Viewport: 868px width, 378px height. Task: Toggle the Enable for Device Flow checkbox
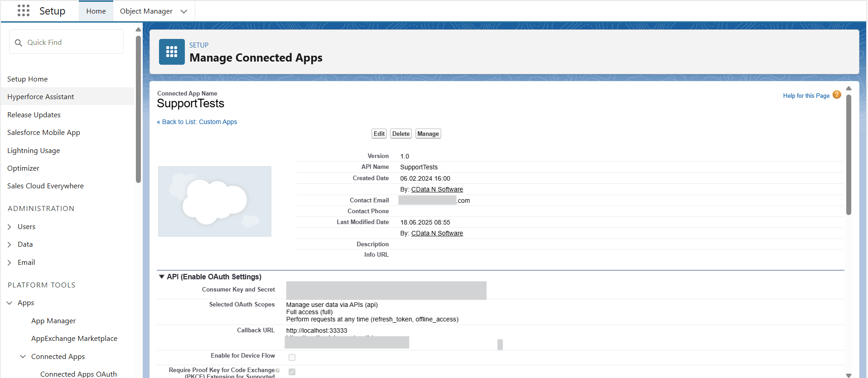[292, 357]
